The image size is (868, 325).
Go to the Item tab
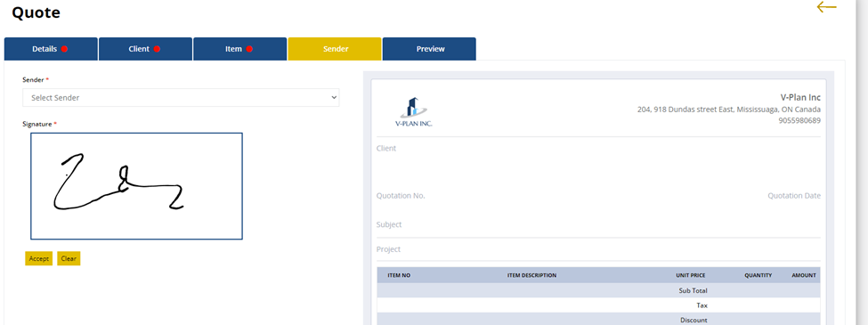click(x=239, y=49)
